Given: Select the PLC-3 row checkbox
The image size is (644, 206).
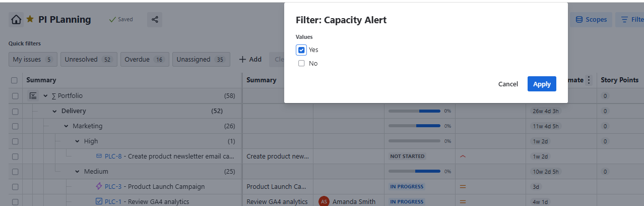Looking at the screenshot, I should (15, 186).
